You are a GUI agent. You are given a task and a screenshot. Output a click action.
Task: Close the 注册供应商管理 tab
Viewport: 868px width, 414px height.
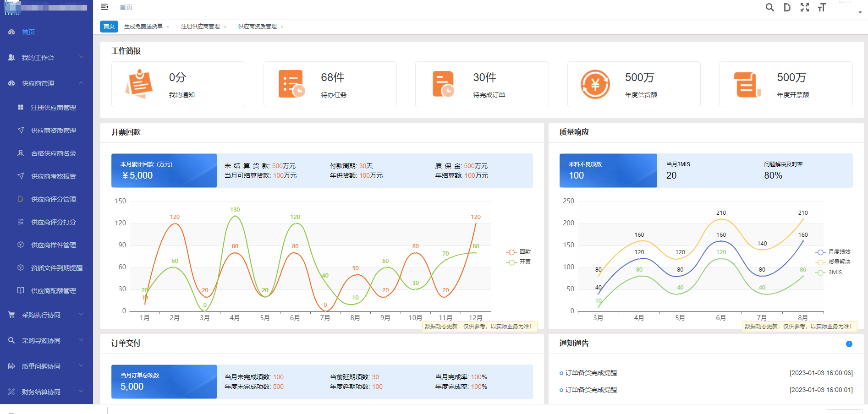[225, 27]
